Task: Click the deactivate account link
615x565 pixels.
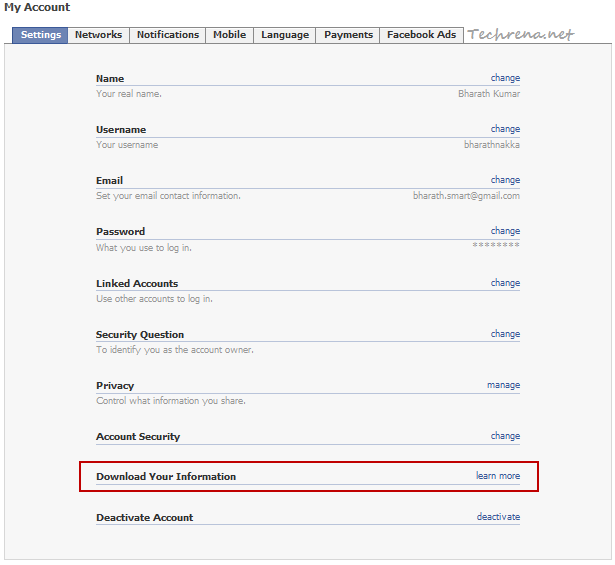Action: (x=498, y=517)
